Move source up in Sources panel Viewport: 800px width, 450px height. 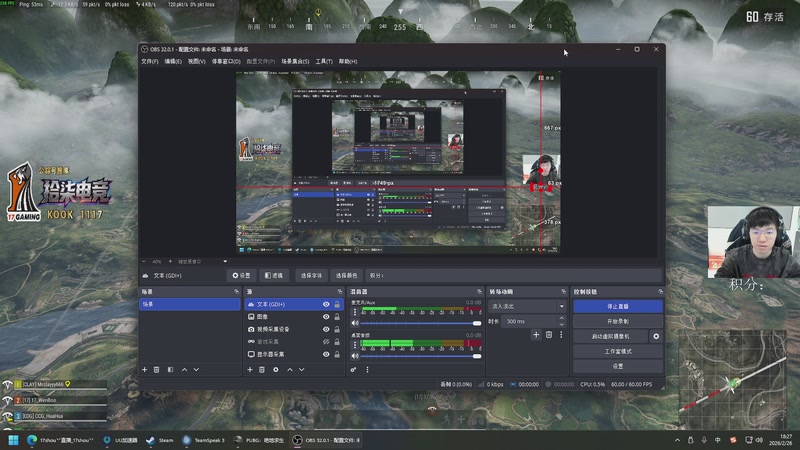(289, 369)
